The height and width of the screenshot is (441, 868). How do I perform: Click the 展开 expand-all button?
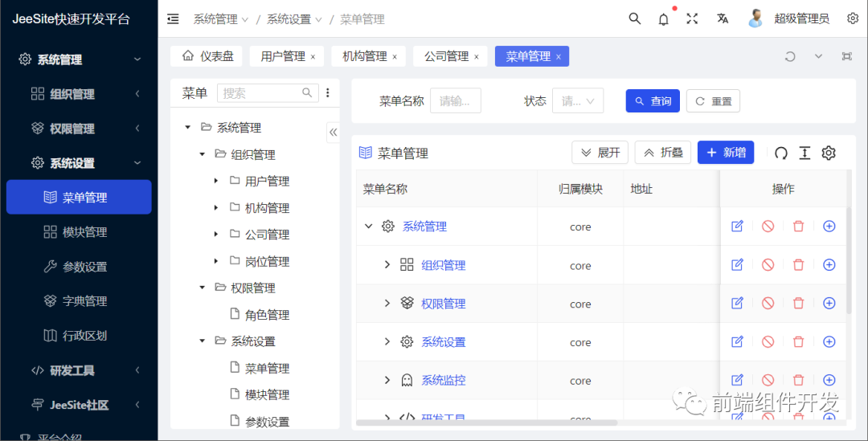coord(600,153)
